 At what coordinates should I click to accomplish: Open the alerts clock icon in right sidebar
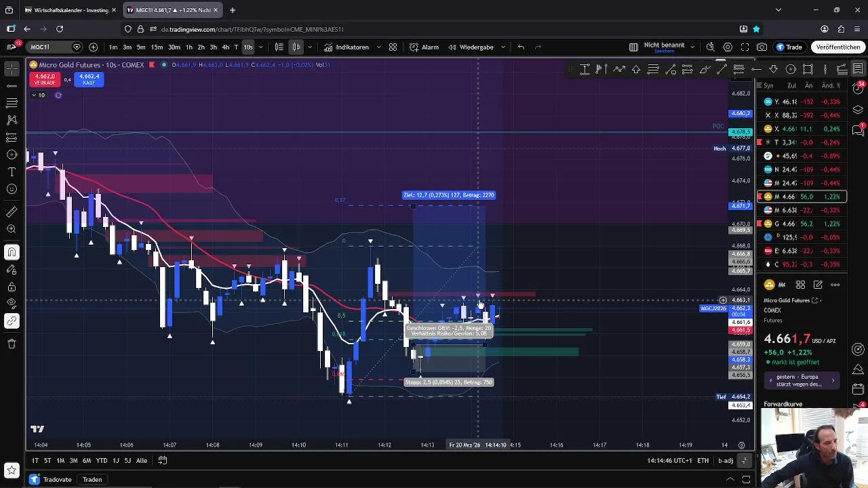[x=858, y=89]
